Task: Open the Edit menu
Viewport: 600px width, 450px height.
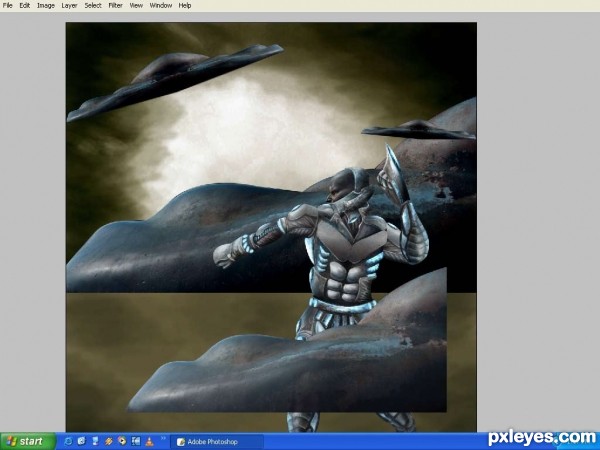Action: [24, 5]
